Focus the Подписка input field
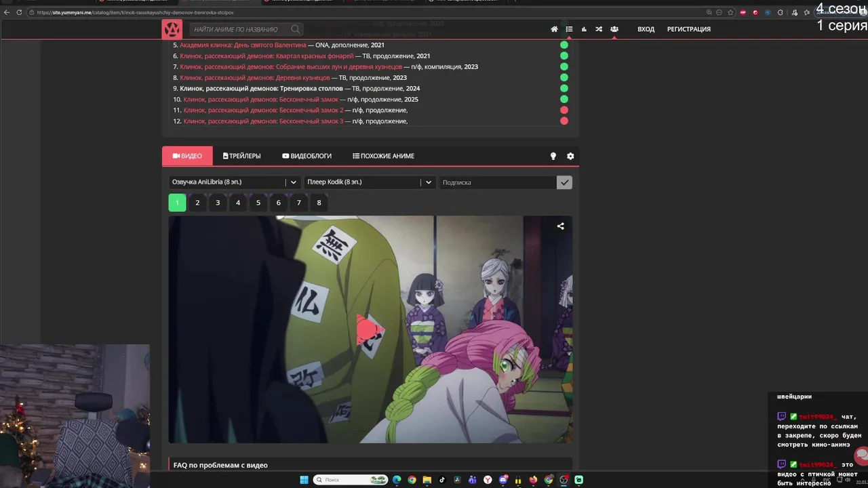Viewport: 868px width, 488px height. click(498, 182)
